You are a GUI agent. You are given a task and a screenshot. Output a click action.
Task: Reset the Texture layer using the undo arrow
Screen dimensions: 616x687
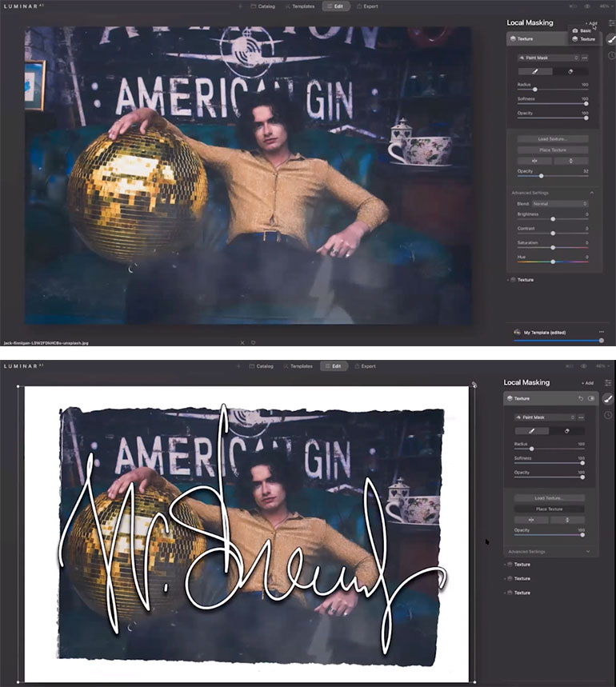coord(580,398)
